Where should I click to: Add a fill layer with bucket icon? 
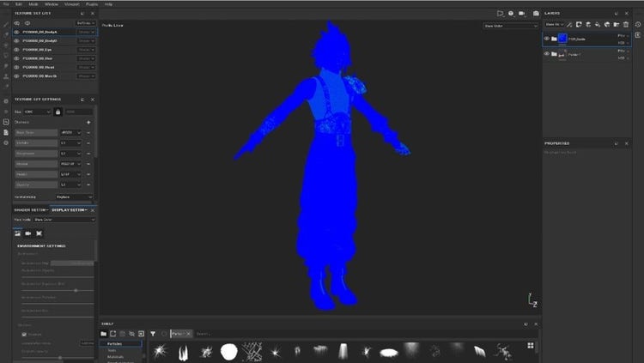pyautogui.click(x=598, y=25)
